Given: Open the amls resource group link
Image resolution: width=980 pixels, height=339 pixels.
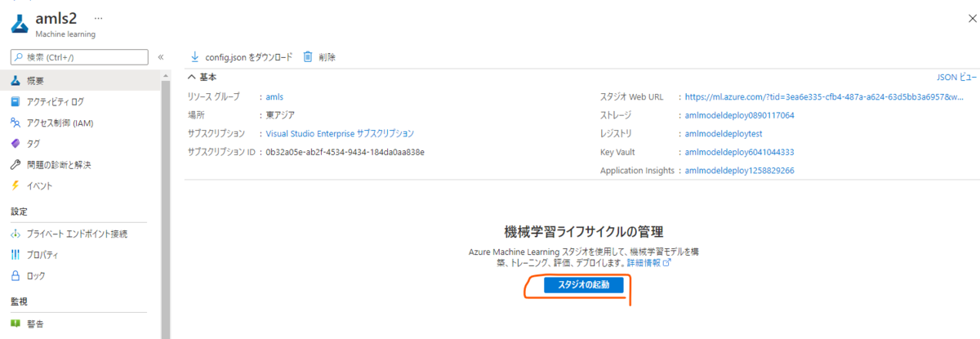Looking at the screenshot, I should coord(274,96).
